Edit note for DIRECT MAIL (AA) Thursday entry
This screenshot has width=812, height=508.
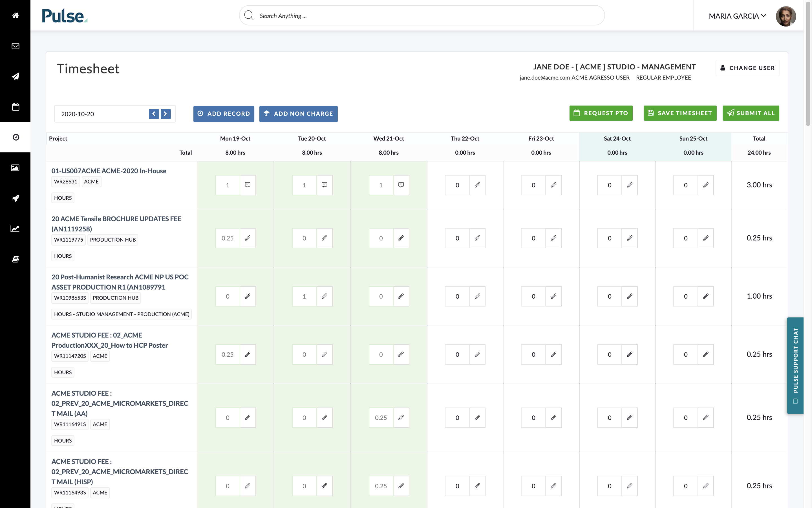pos(477,417)
